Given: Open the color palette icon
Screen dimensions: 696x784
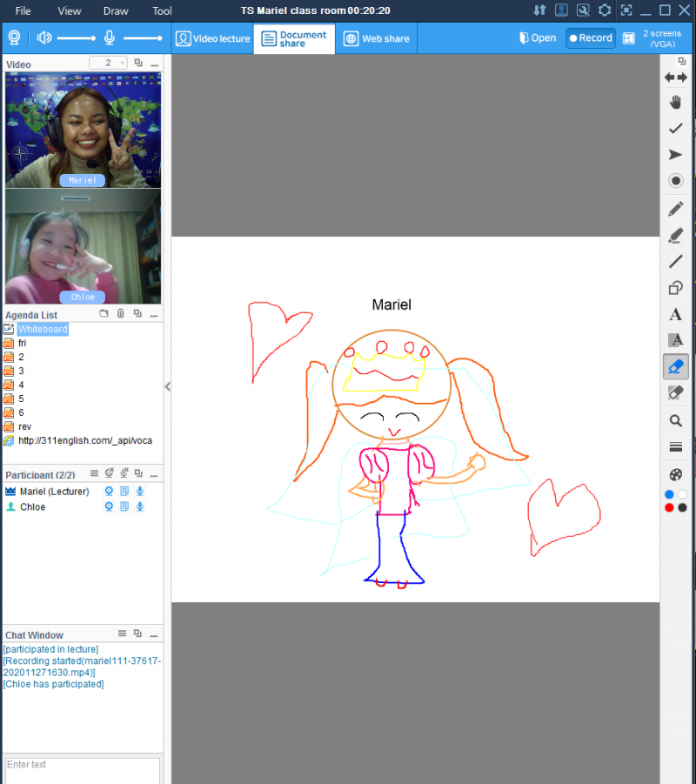Looking at the screenshot, I should click(x=675, y=474).
